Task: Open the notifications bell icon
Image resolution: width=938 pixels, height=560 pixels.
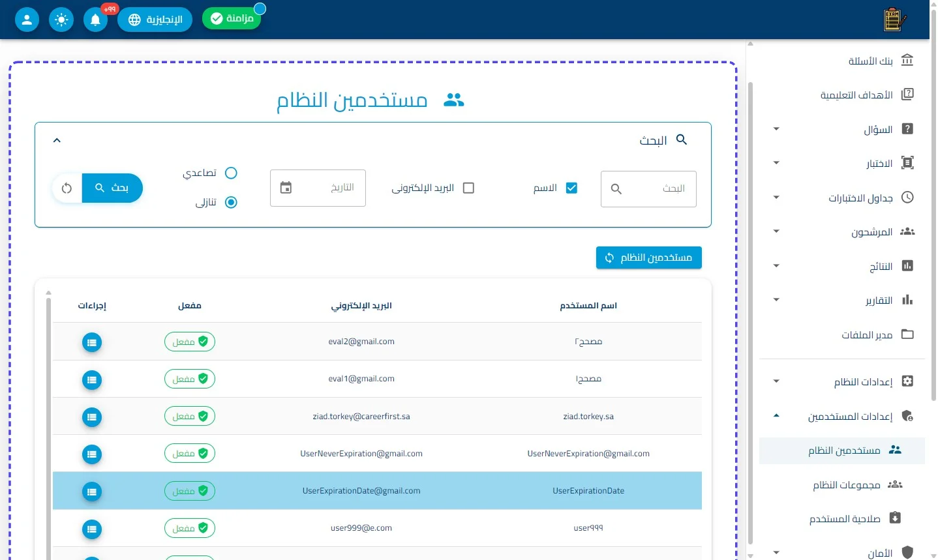Action: tap(95, 20)
